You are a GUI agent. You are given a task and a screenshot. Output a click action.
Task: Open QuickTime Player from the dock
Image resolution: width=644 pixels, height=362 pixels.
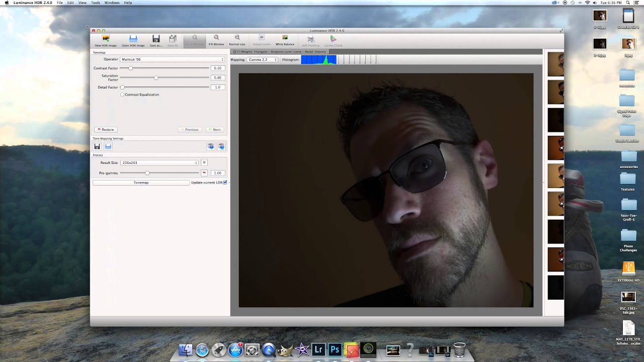coord(269,350)
